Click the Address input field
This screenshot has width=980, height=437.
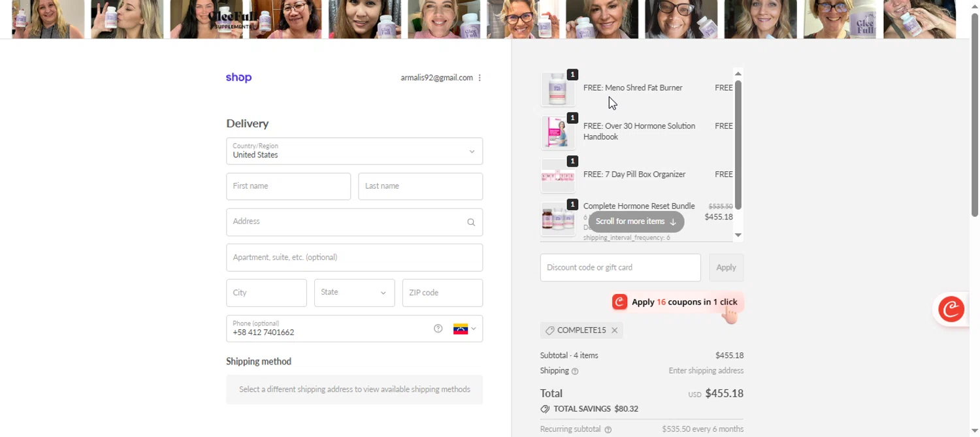pos(354,222)
